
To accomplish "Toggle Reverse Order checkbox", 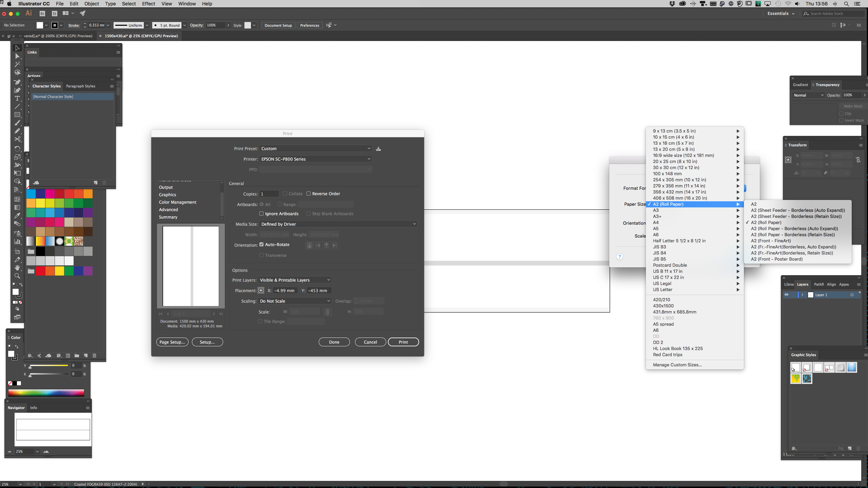I will 309,194.
